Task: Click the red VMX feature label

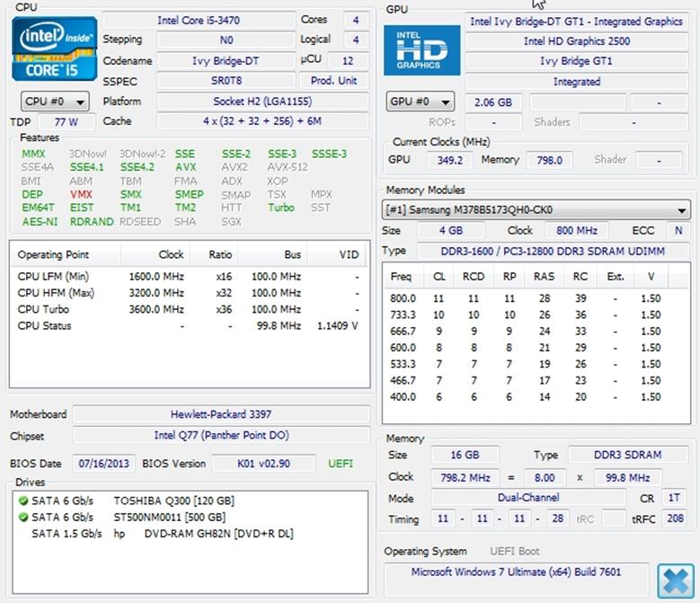Action: (x=81, y=195)
